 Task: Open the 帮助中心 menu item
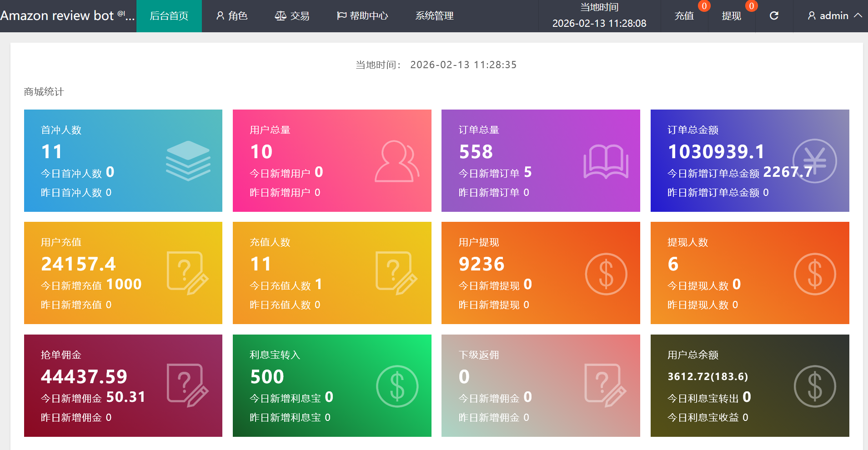(362, 16)
